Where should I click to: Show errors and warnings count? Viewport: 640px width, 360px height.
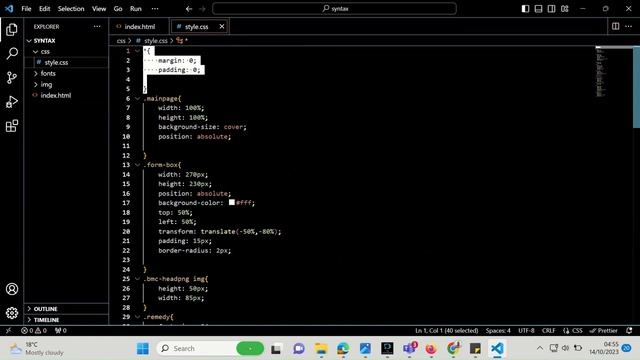click(34, 331)
